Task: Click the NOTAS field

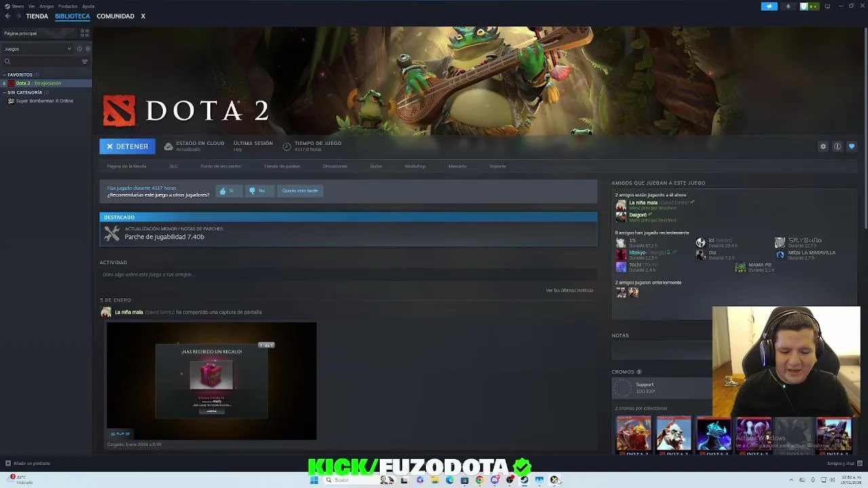Action: click(x=662, y=350)
